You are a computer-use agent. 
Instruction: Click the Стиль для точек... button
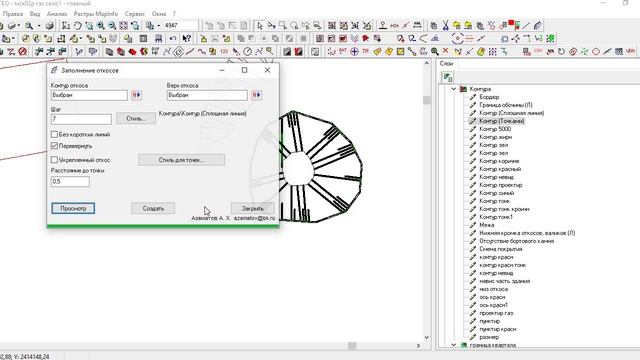coord(181,160)
